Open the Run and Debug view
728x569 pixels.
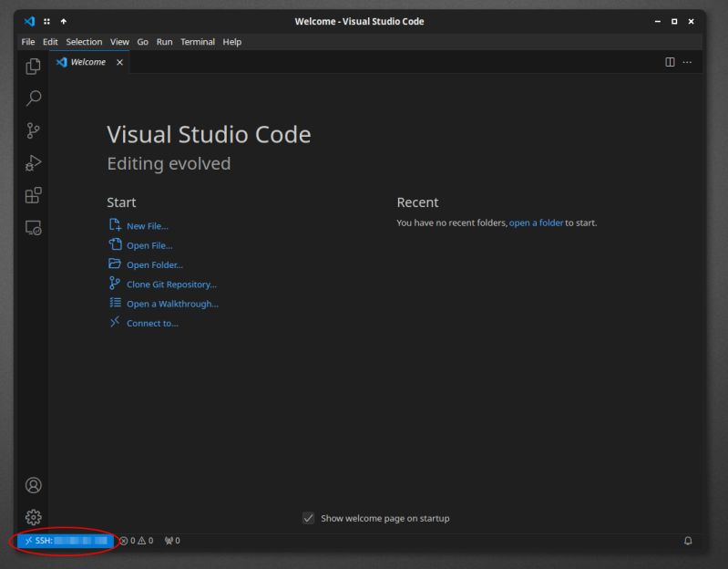pos(33,163)
